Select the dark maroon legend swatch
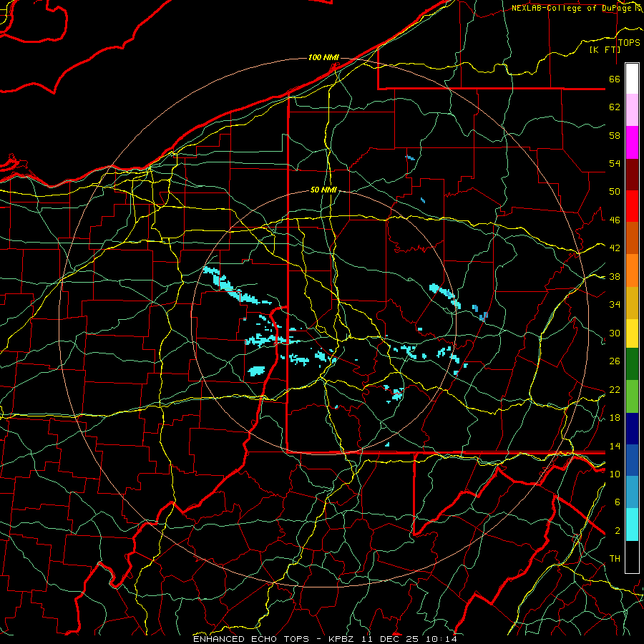This screenshot has width=644, height=644. point(632,175)
